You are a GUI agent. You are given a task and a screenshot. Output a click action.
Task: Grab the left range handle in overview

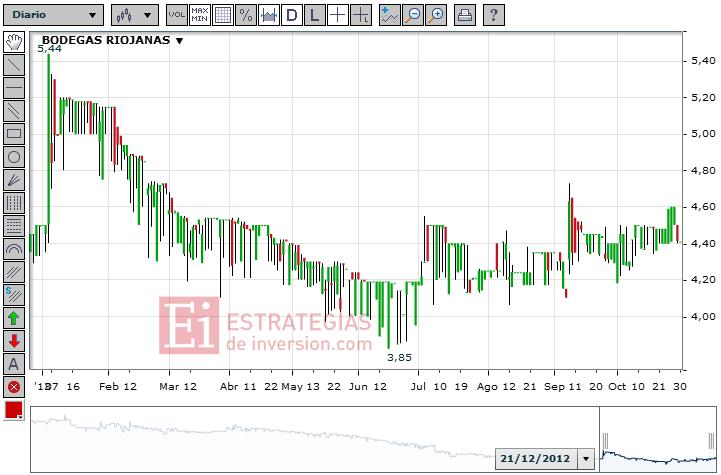605,441
